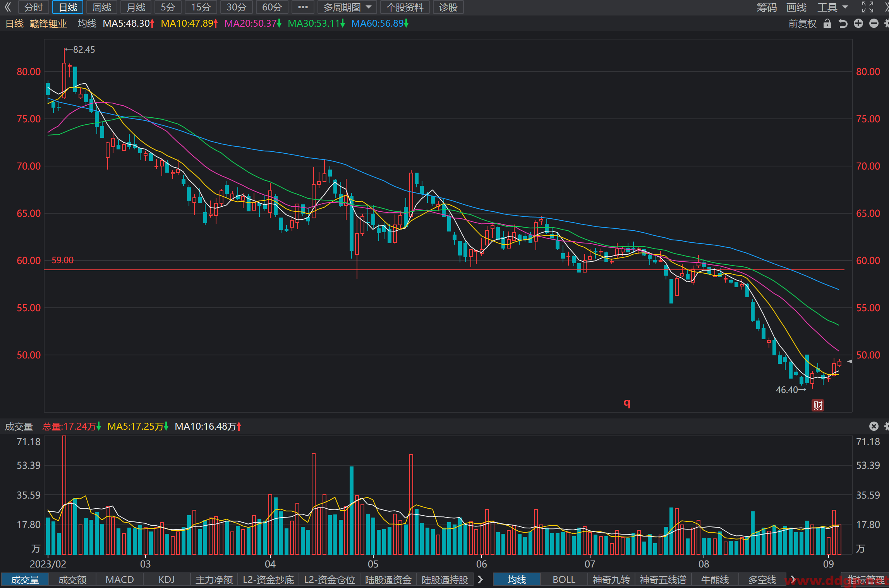Open 指标管理 indicator management
The height and width of the screenshot is (588, 889).
pos(866,580)
